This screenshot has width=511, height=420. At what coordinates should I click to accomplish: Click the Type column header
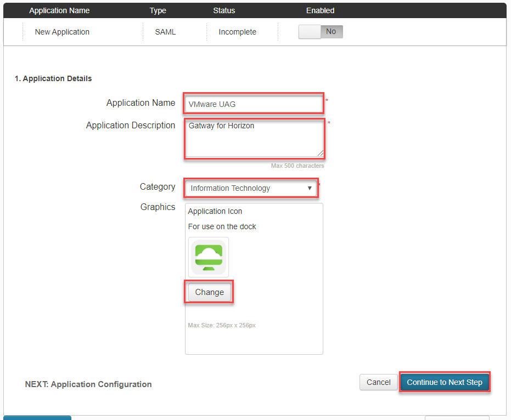pyautogui.click(x=158, y=10)
